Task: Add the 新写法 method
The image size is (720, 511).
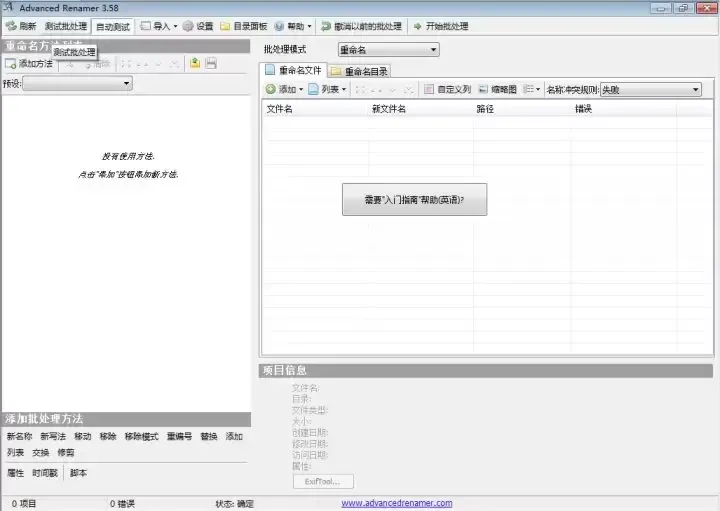Action: click(53, 436)
